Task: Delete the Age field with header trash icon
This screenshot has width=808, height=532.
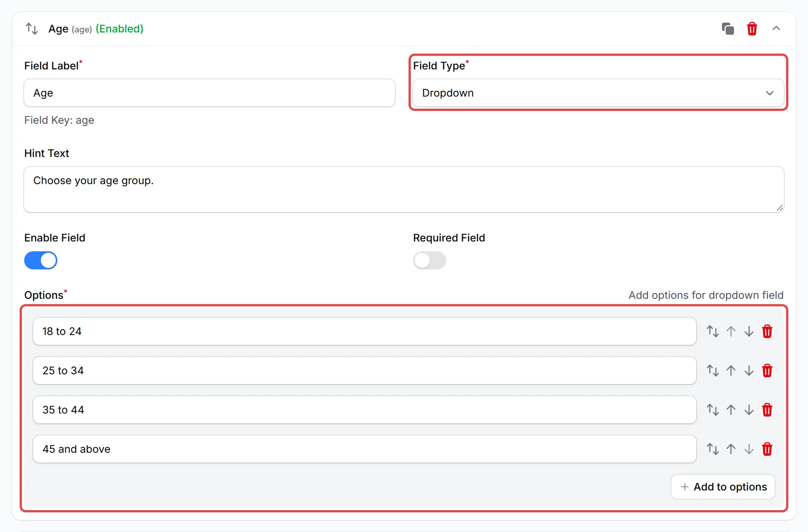Action: tap(752, 29)
